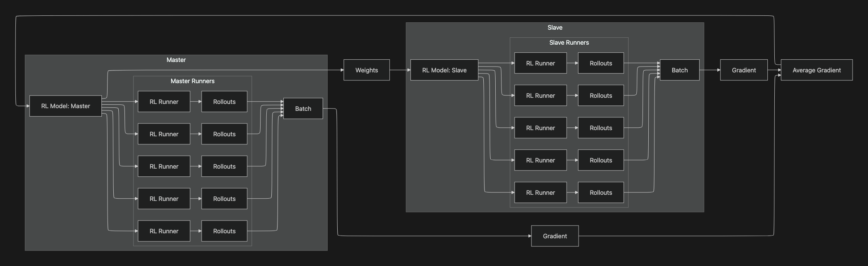Select second RL Runner in Master Runners
The width and height of the screenshot is (868, 266).
pyautogui.click(x=164, y=134)
